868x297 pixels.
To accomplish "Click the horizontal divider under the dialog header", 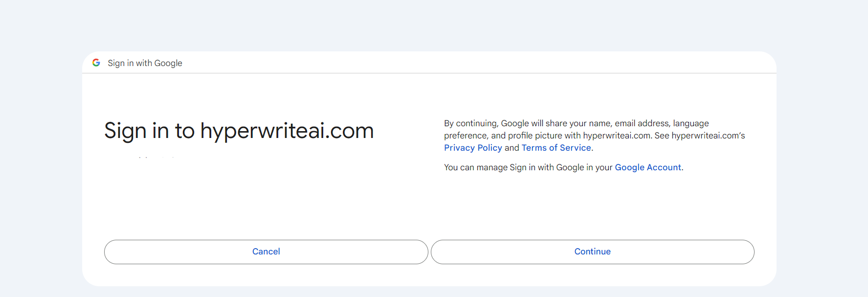I will point(429,73).
